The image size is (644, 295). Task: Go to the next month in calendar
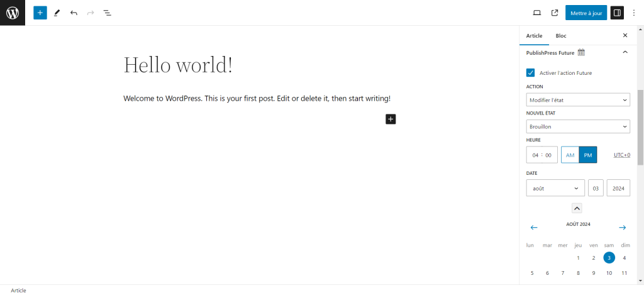click(x=622, y=227)
